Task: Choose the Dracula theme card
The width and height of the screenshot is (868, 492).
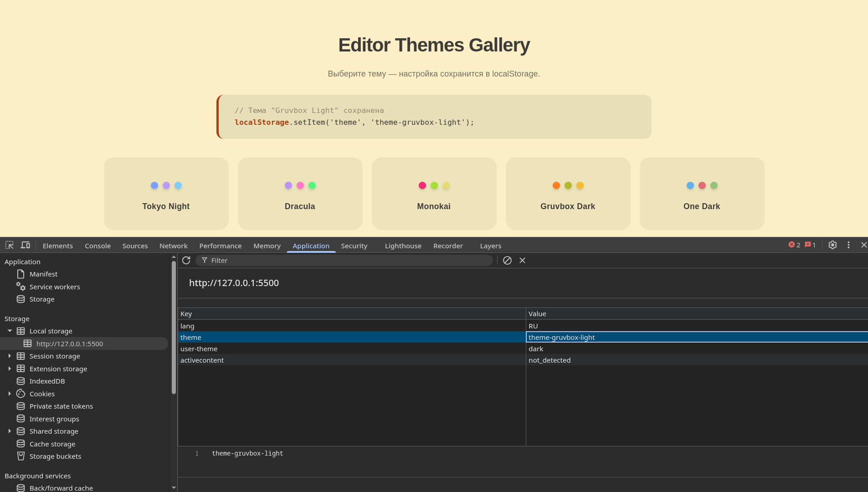Action: coord(300,194)
